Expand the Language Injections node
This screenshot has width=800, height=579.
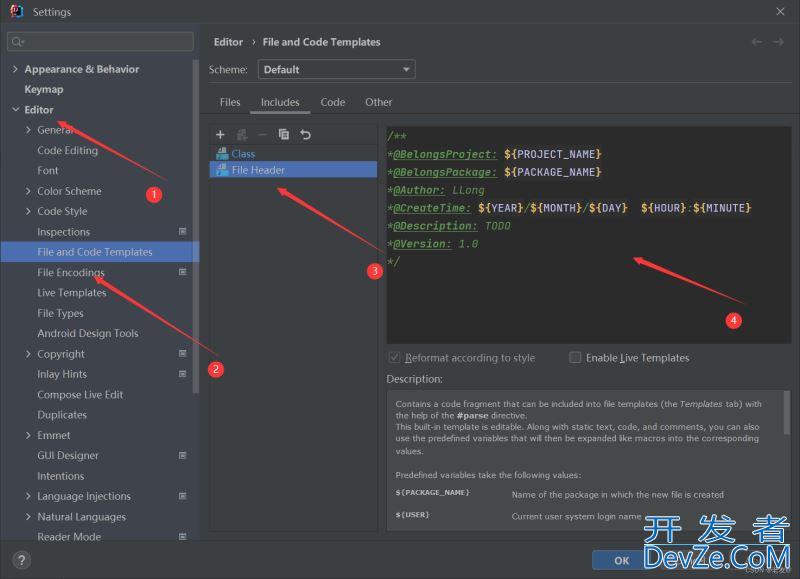[28, 496]
